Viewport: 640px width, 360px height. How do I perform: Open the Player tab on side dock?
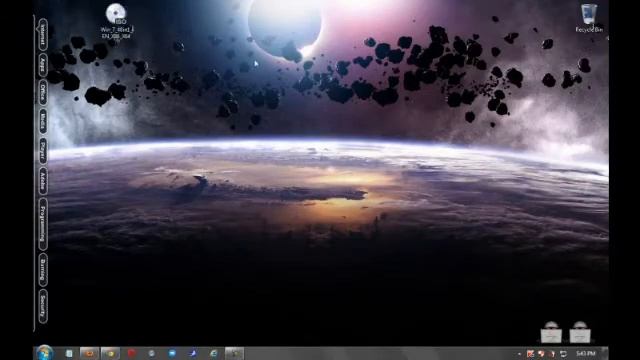click(x=42, y=151)
